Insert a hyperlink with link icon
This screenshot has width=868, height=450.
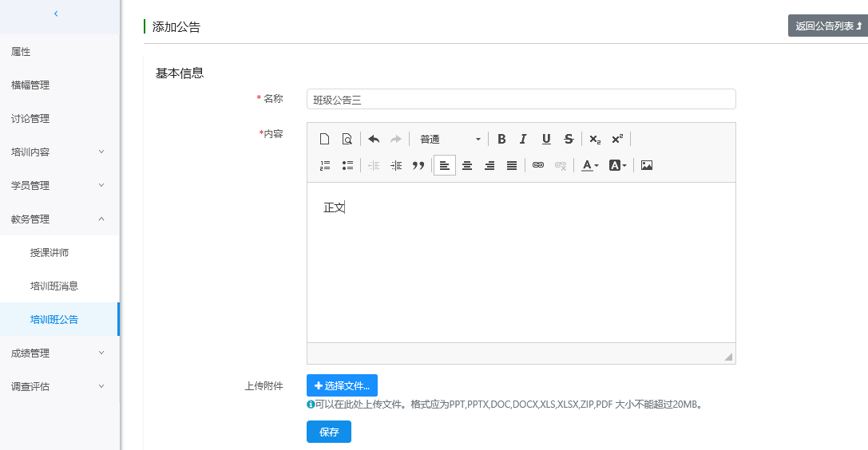tap(538, 165)
